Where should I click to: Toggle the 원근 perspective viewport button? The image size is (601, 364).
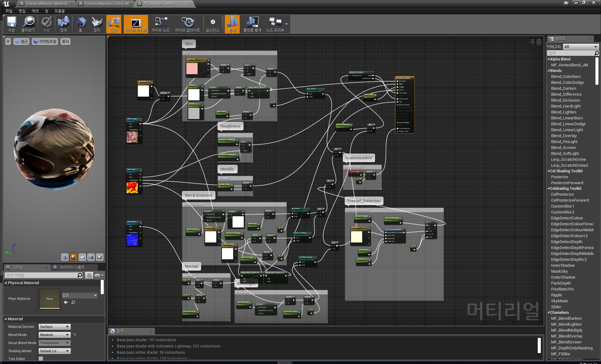[x=22, y=41]
